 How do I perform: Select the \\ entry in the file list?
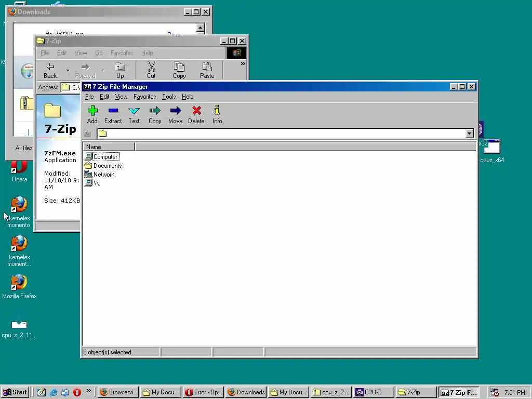pos(92,183)
